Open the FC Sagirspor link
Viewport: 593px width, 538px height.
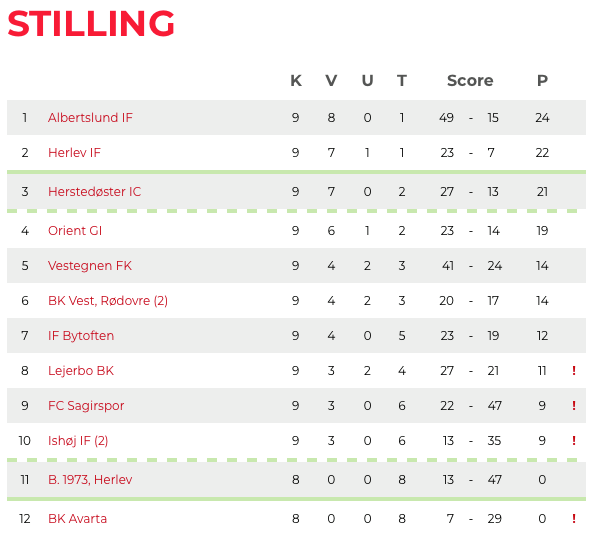point(86,406)
